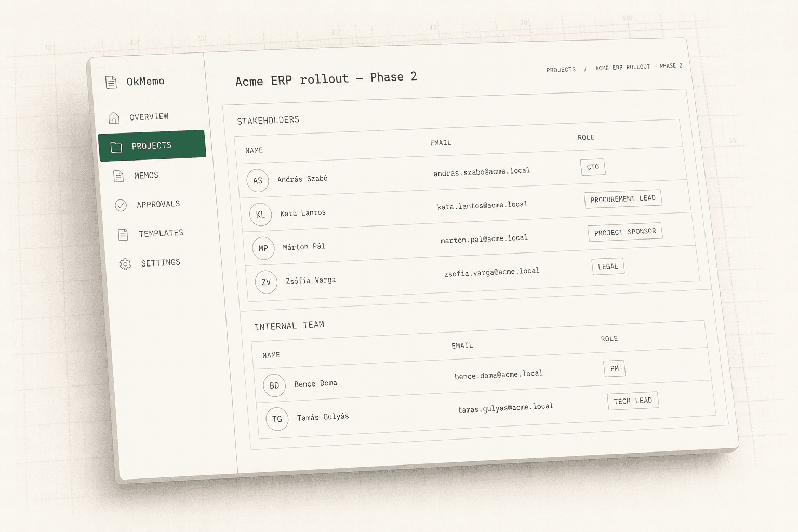The height and width of the screenshot is (532, 798).
Task: Click the OkMemo app name
Action: coord(145,81)
